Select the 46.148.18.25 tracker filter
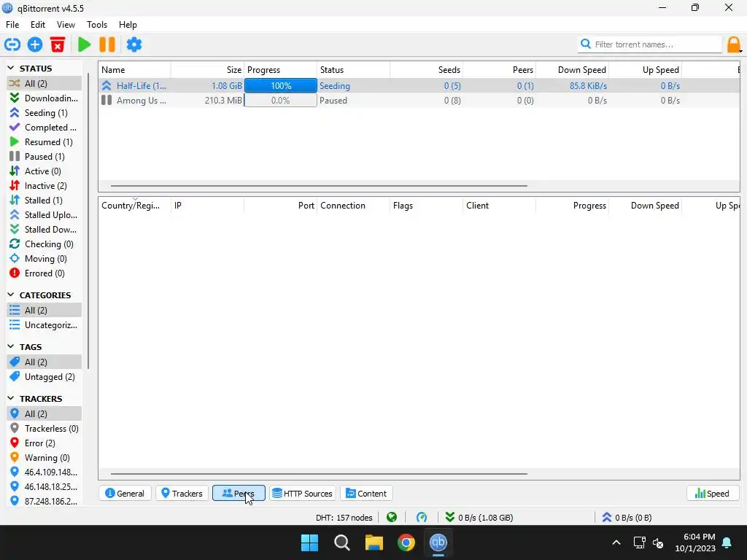The width and height of the screenshot is (747, 560). (x=44, y=487)
